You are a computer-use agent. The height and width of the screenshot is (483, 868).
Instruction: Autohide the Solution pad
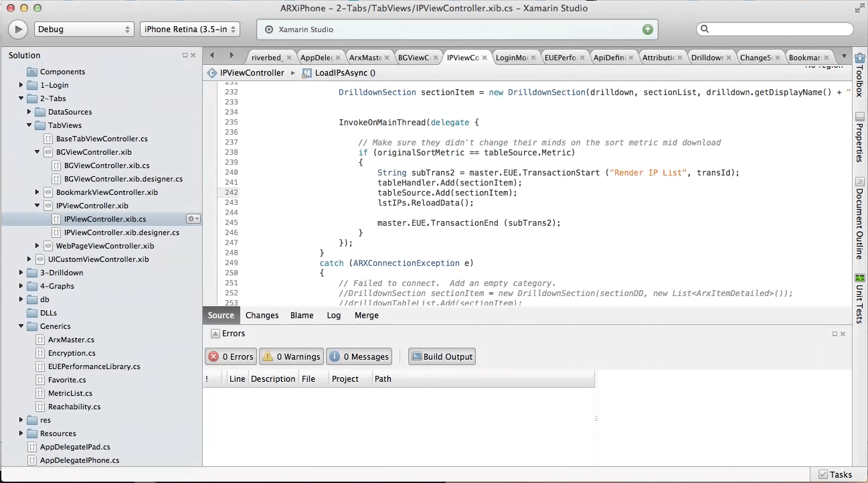185,56
